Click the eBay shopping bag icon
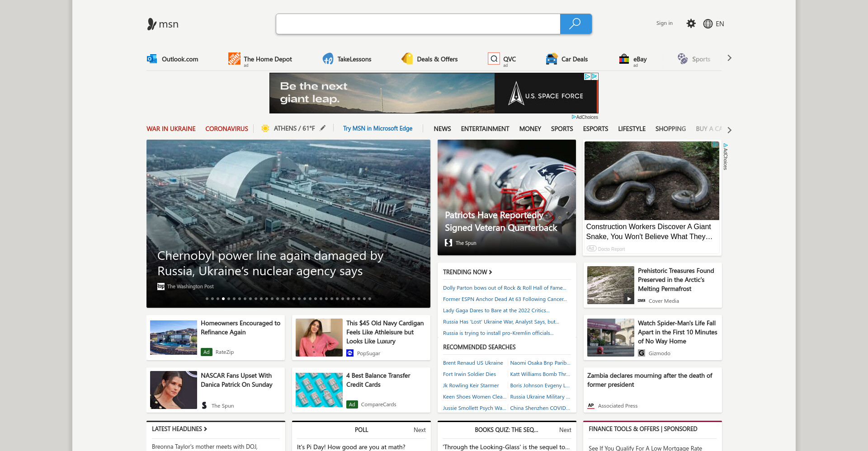The width and height of the screenshot is (868, 451). coord(624,59)
